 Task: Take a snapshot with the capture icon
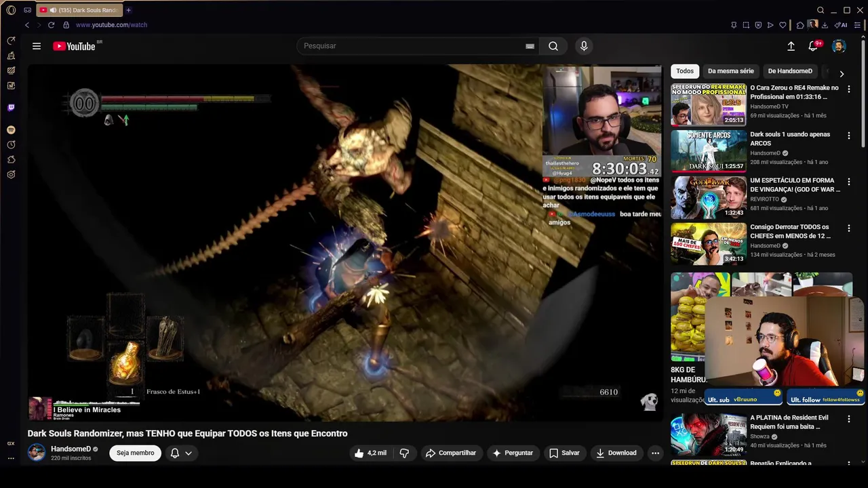[746, 25]
